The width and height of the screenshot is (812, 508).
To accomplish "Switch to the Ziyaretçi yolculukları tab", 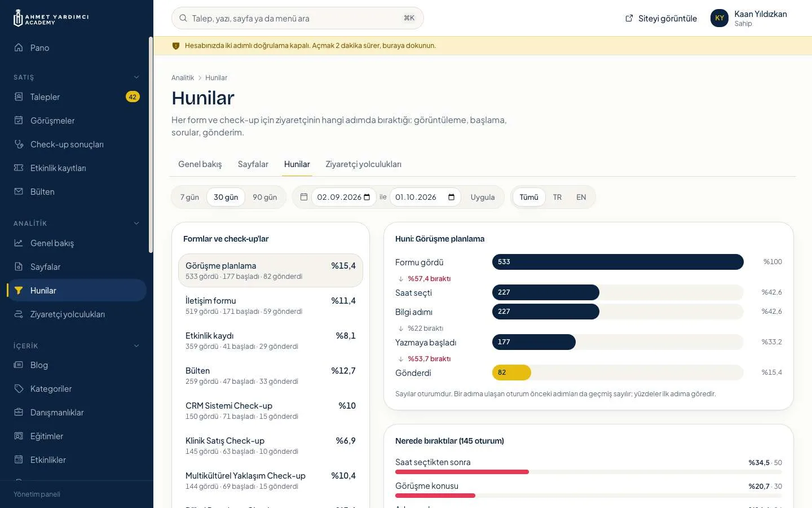I will click(x=363, y=164).
